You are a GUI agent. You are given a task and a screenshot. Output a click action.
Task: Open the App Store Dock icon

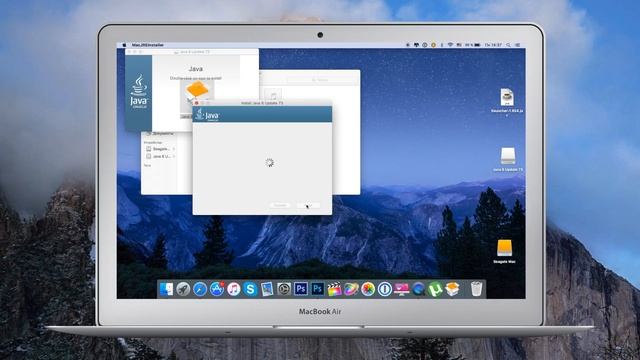(217, 289)
